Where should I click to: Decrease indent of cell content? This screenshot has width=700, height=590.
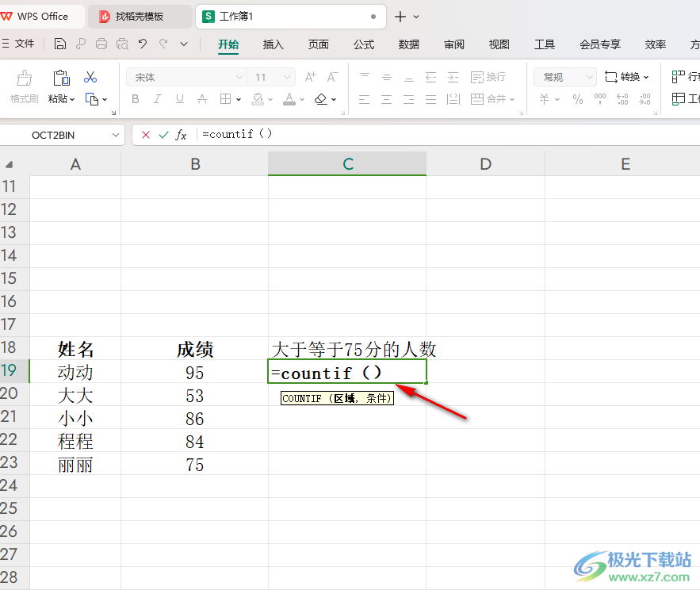430,77
